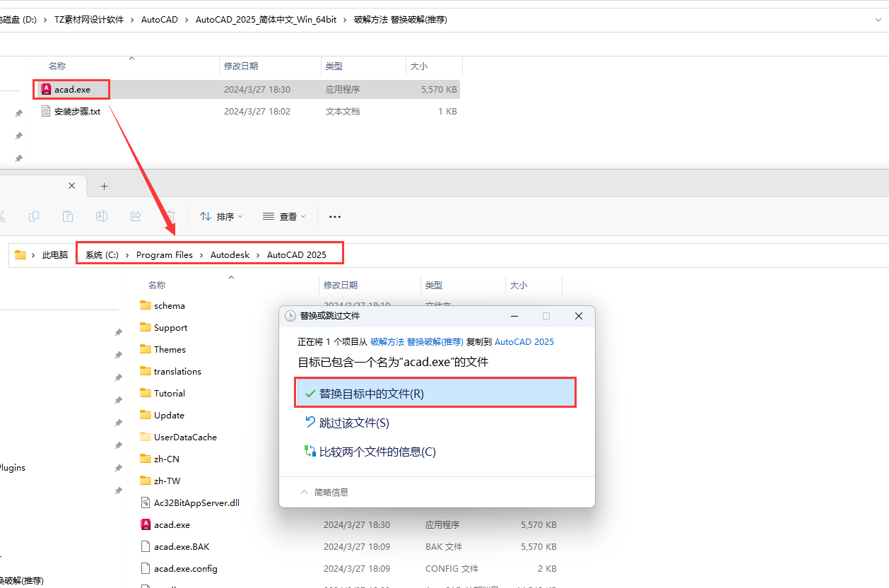This screenshot has height=588, width=889.
Task: Sort by 大小 column in the lower window
Action: (x=518, y=285)
